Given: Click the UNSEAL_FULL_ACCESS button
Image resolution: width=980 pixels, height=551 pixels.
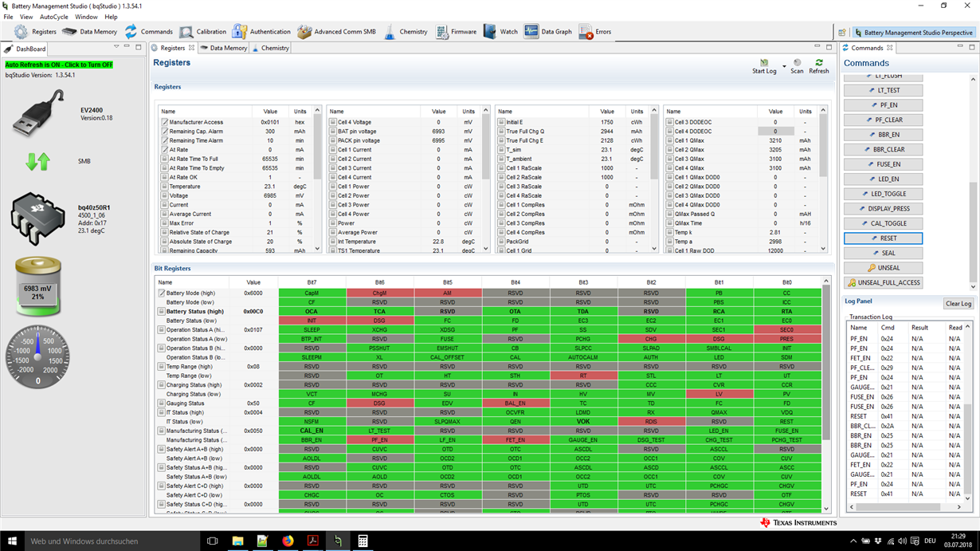Looking at the screenshot, I should coord(883,282).
